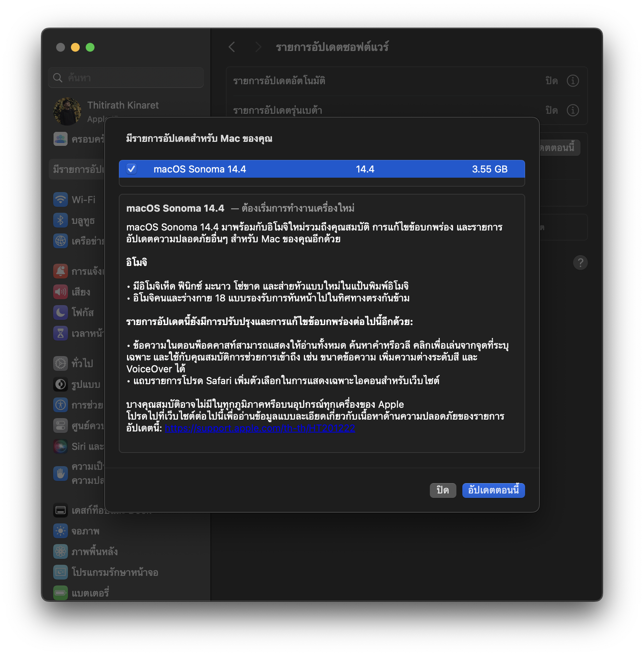
Task: Open info for beta updates row
Action: 573,110
